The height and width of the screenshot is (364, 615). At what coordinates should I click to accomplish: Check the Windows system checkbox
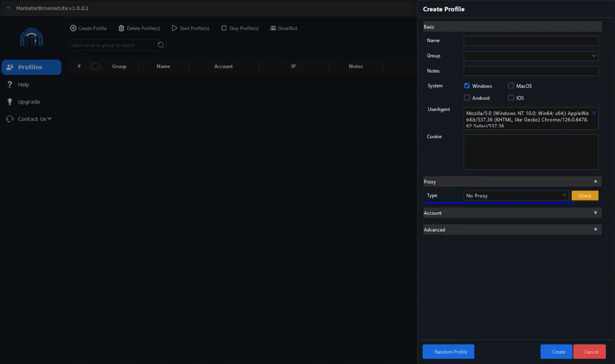[467, 86]
